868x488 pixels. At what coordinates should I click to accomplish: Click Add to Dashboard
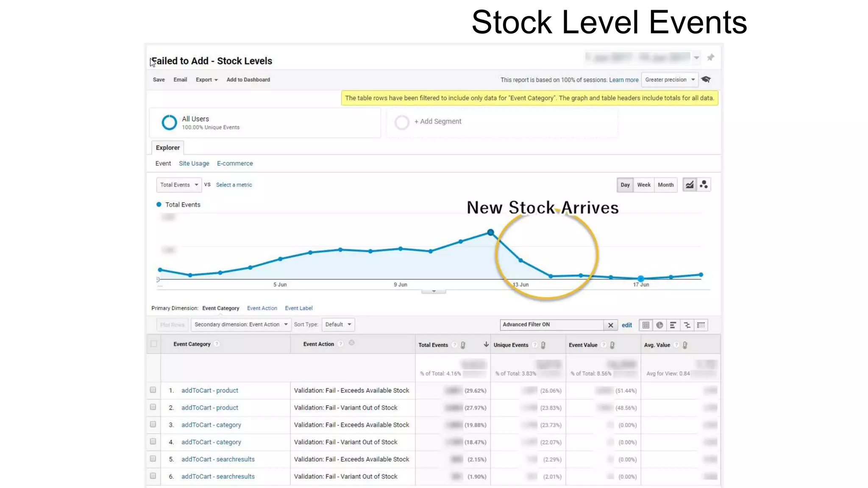pos(248,80)
